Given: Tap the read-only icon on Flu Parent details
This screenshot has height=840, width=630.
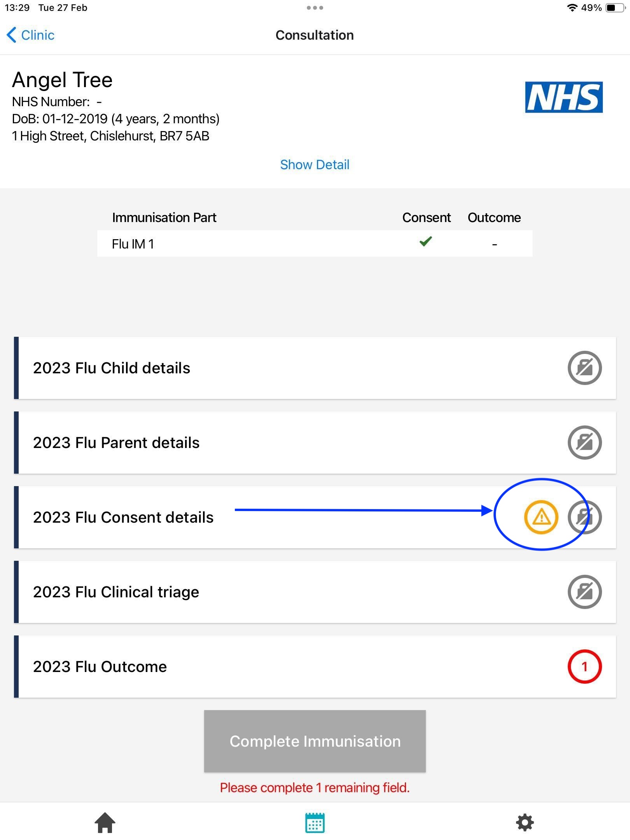Looking at the screenshot, I should click(x=584, y=443).
